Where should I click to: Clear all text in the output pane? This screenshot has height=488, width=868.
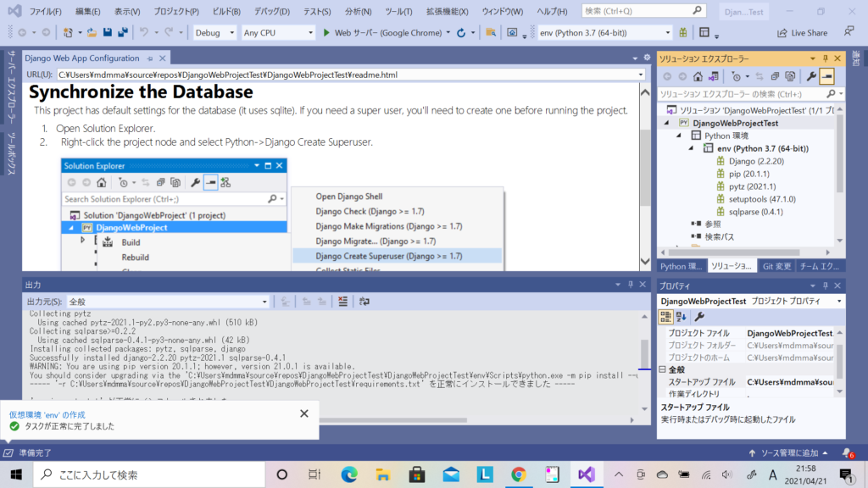343,302
